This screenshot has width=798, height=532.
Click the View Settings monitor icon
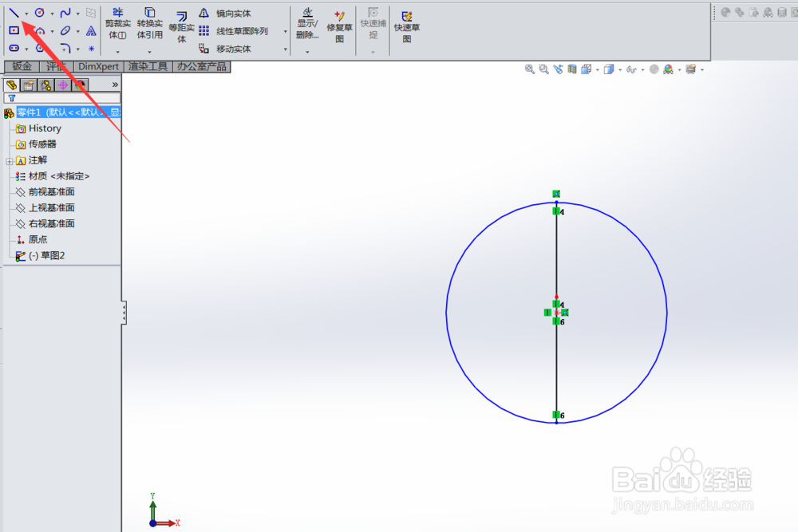[x=690, y=69]
